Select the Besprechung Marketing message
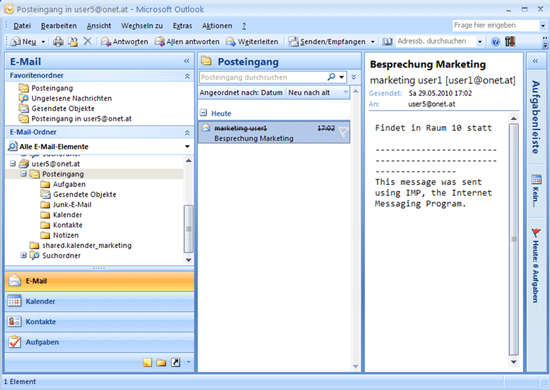Image resolution: width=550 pixels, height=390 pixels. tap(274, 132)
